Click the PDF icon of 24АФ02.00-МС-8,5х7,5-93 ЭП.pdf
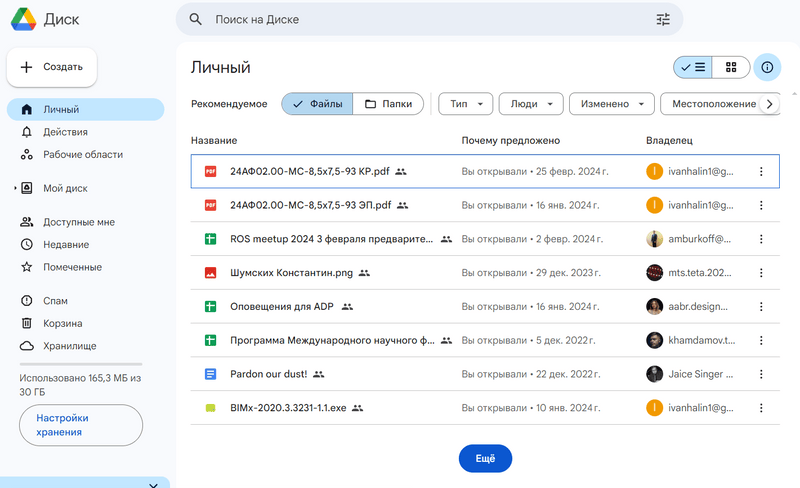Image resolution: width=800 pixels, height=488 pixels. 211,205
